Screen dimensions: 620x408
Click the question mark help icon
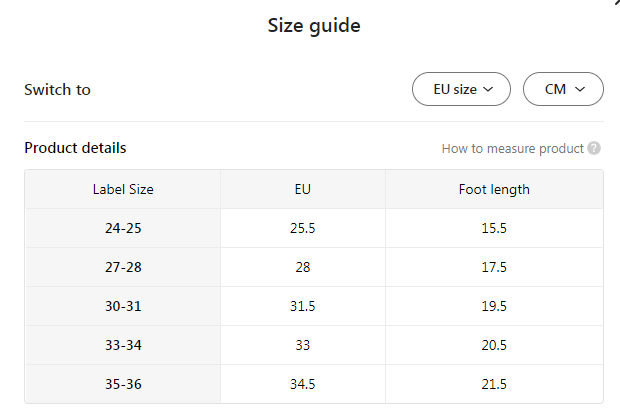594,148
